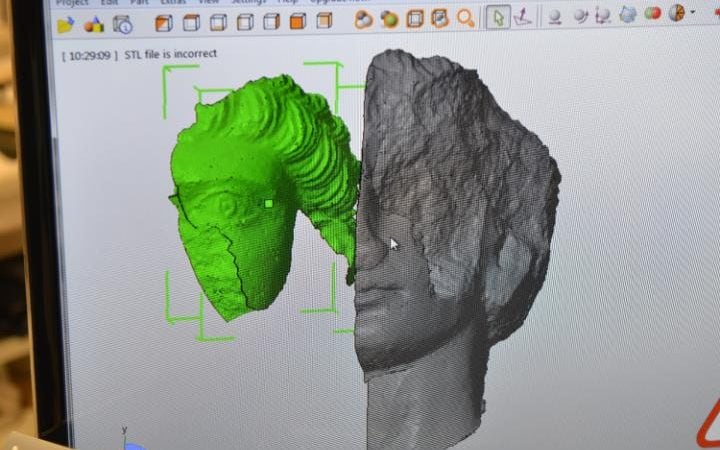Screen dimensions: 720x450
Task: Click the green sphere zoom icon
Action: 389,19
